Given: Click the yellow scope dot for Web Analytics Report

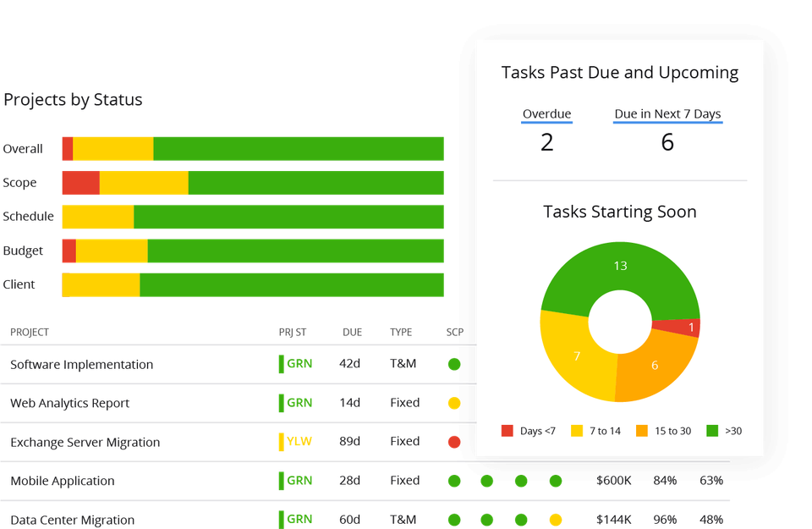Looking at the screenshot, I should pyautogui.click(x=454, y=404).
